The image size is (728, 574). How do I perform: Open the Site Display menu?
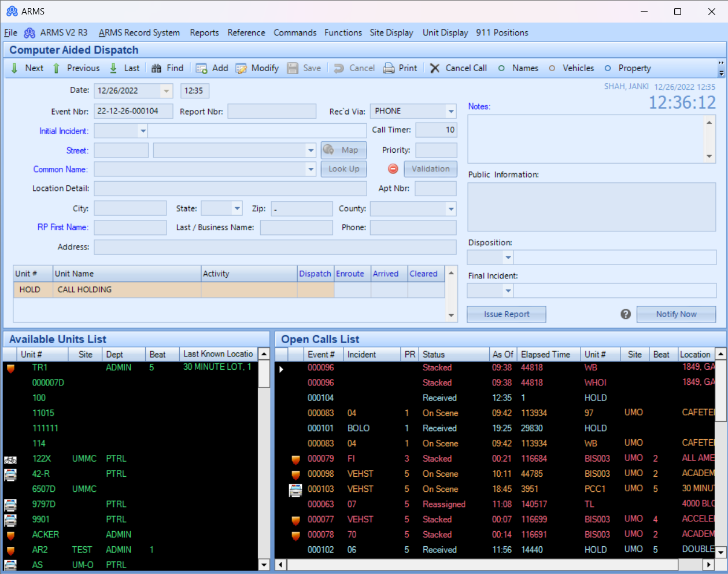point(391,33)
